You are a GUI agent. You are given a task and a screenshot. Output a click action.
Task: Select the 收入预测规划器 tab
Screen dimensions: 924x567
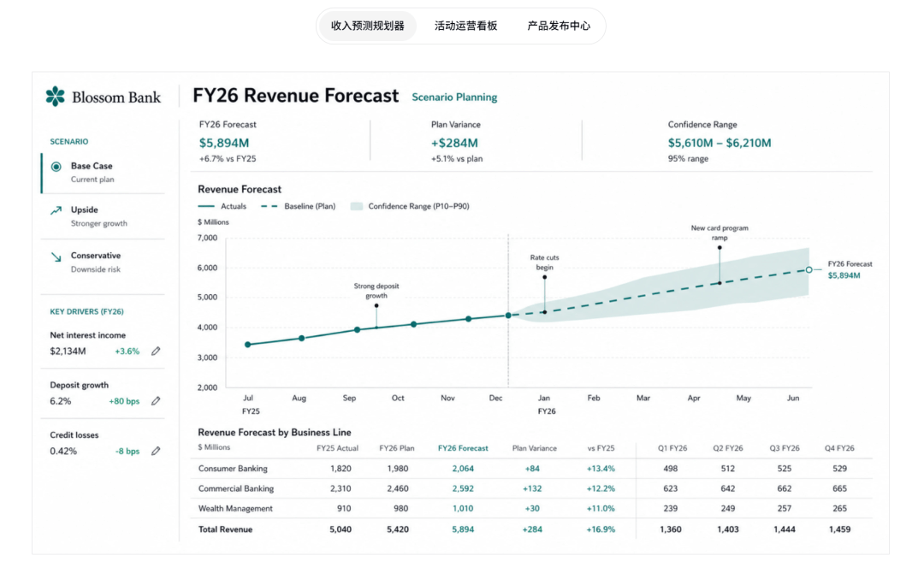[x=367, y=26]
